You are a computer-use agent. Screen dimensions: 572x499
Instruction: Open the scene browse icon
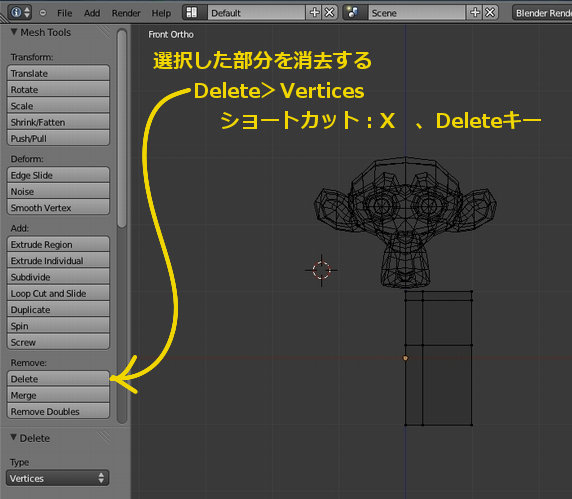coord(355,13)
